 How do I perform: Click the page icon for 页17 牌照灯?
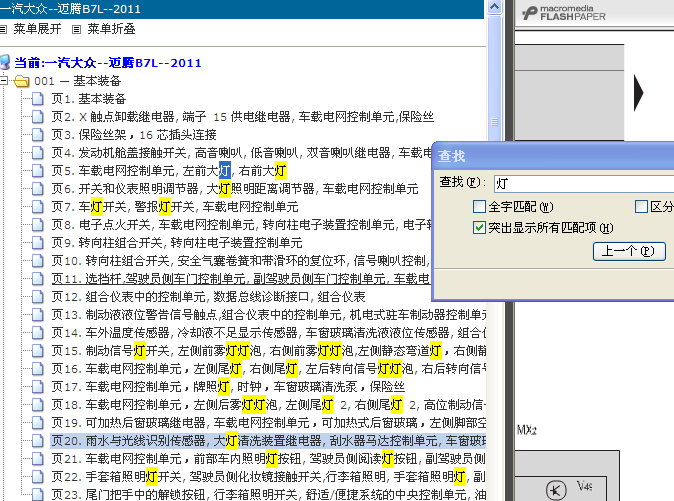pos(38,387)
